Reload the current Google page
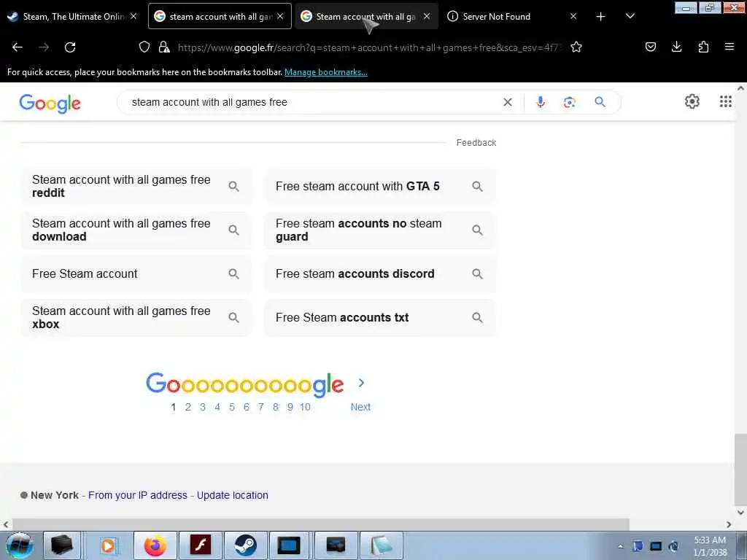 click(x=70, y=47)
